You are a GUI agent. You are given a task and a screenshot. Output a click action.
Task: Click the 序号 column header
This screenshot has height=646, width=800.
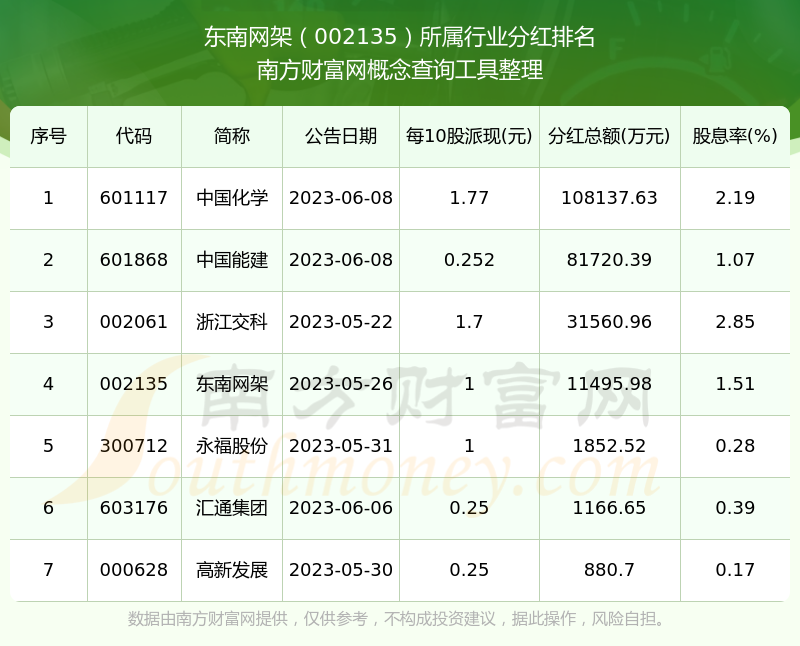click(48, 136)
